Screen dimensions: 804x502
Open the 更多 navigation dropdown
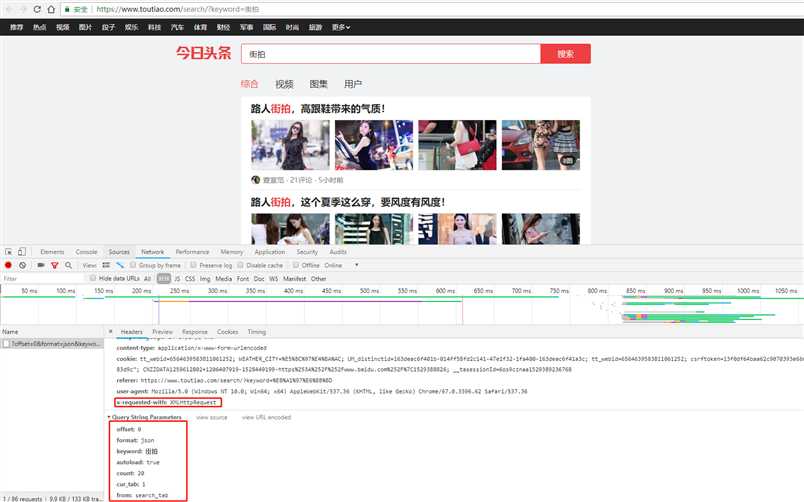click(340, 27)
